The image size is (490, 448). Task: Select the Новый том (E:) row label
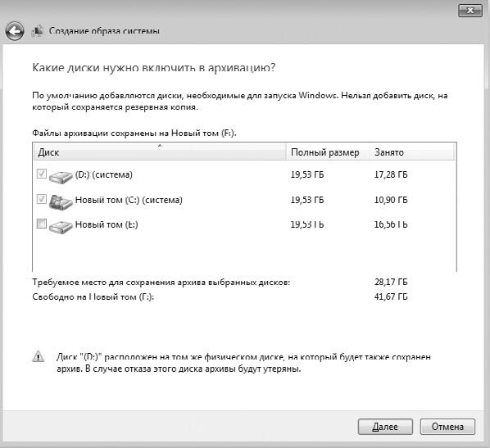click(107, 224)
